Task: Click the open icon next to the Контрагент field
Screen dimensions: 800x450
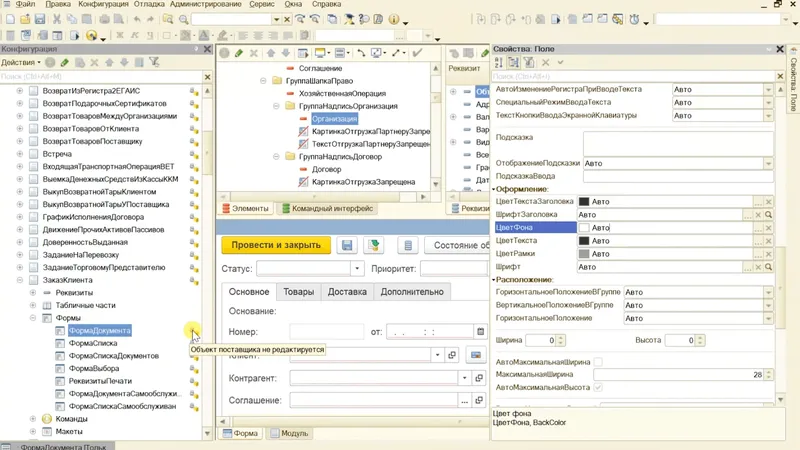Action: (479, 378)
